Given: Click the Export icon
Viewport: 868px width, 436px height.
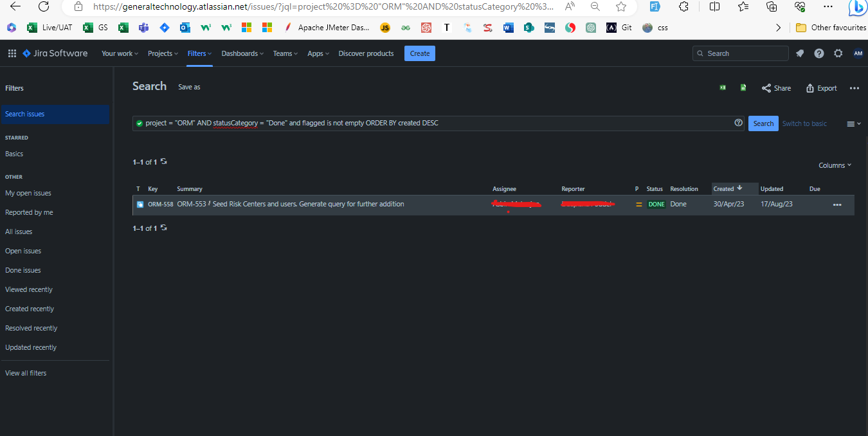Looking at the screenshot, I should pos(820,88).
